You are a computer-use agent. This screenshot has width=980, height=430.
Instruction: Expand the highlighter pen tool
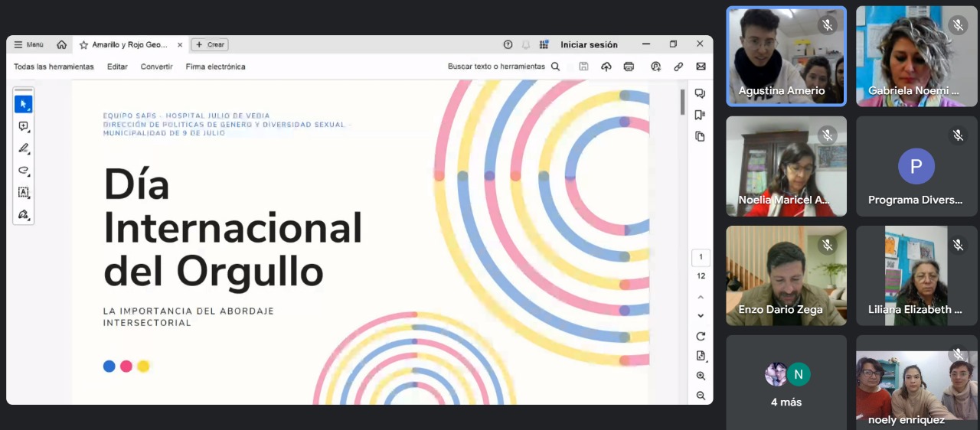tap(23, 148)
